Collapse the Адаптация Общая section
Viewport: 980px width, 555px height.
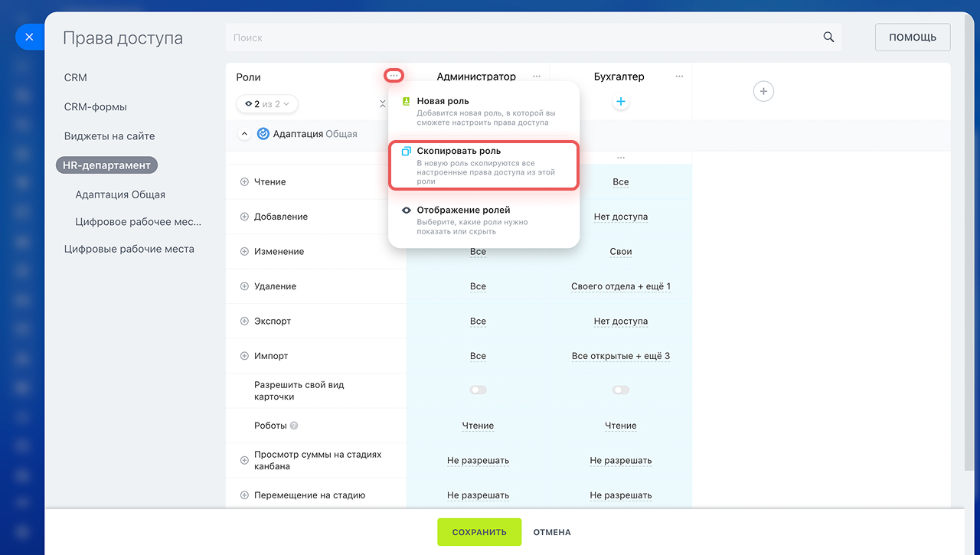pos(244,134)
